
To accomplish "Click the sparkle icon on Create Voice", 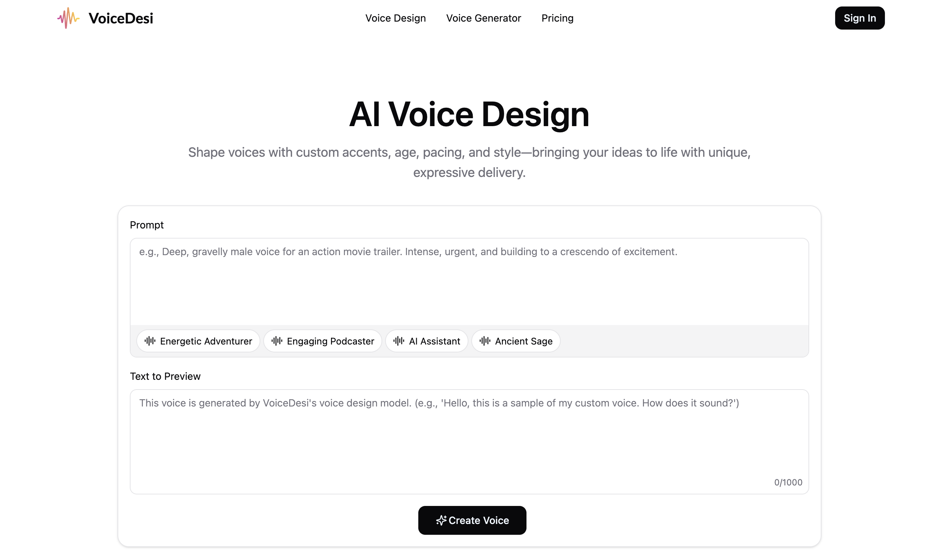I will [x=441, y=520].
